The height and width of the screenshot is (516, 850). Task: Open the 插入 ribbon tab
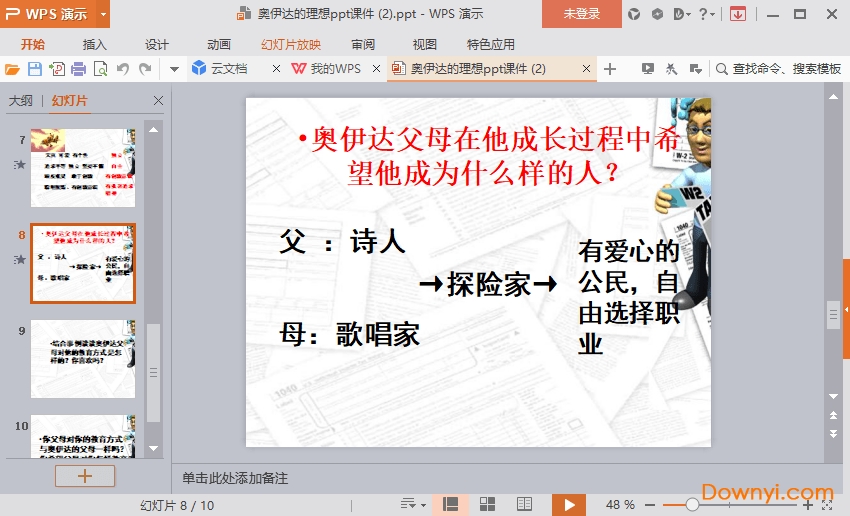click(95, 44)
